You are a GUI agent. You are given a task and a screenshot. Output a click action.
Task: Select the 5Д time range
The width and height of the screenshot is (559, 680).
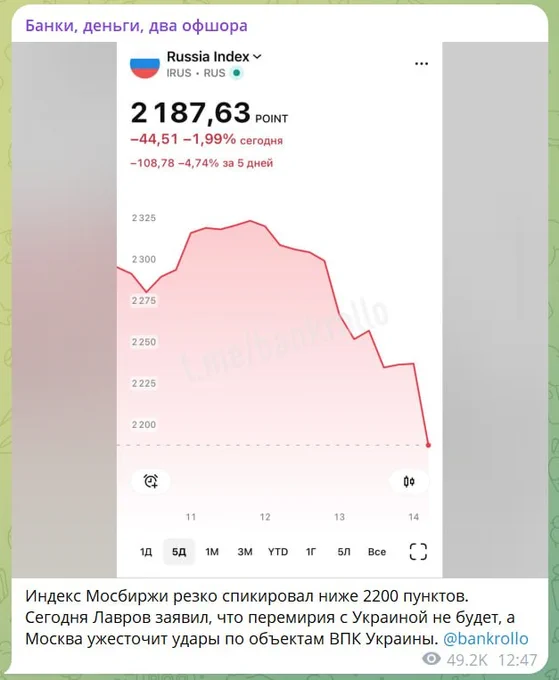pyautogui.click(x=179, y=552)
